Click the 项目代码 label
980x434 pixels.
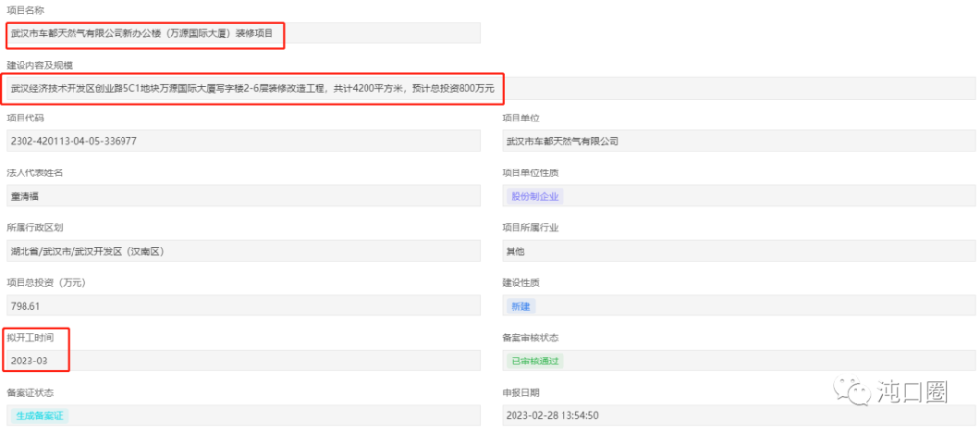[x=25, y=118]
